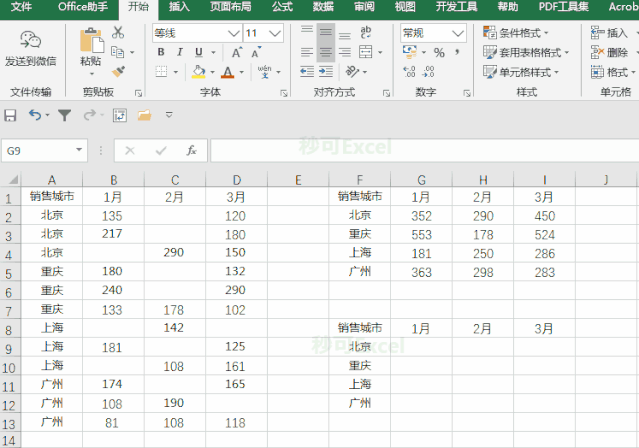The width and height of the screenshot is (639, 448).
Task: Switch to the 插入 tab
Action: pyautogui.click(x=179, y=7)
